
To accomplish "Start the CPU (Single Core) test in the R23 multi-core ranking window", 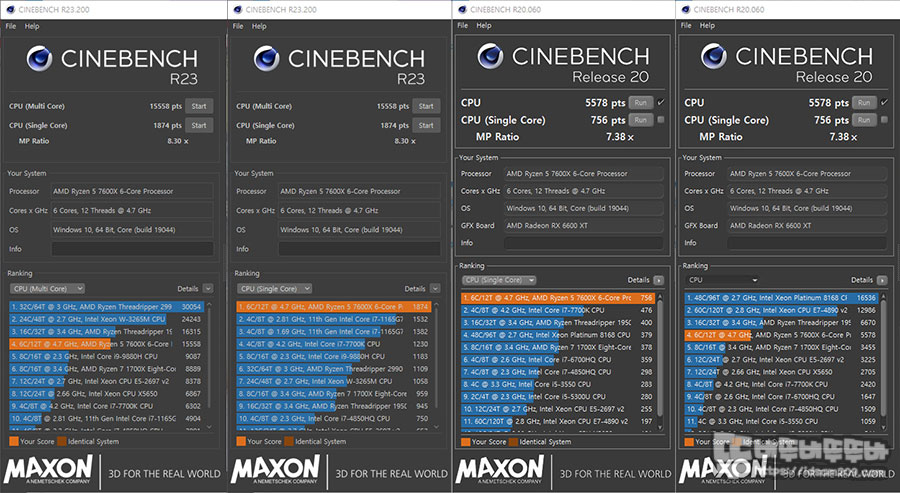I will tap(199, 125).
